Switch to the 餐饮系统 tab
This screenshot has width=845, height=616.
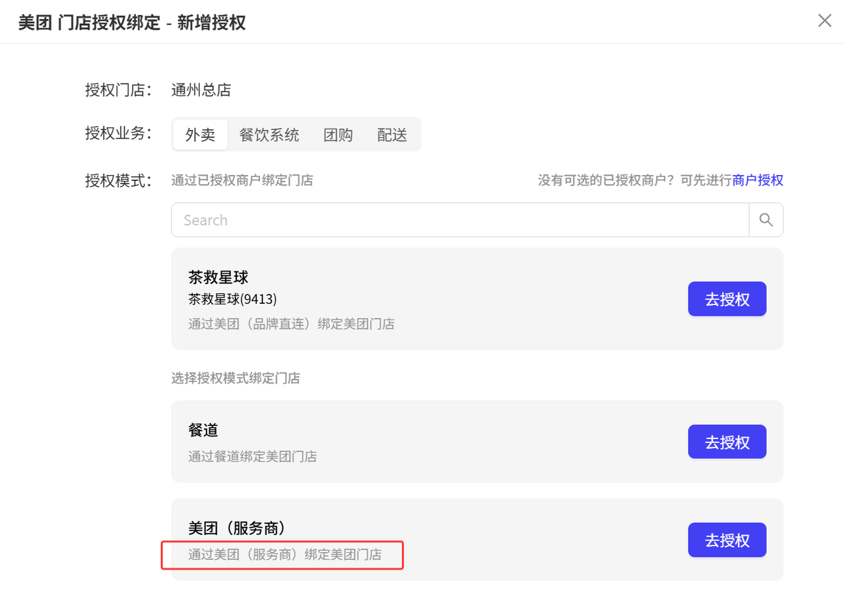[x=269, y=135]
